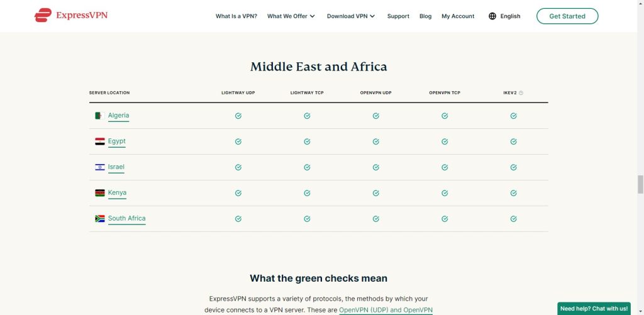Go to the Blog page
Viewport: 644px width, 315px height.
click(x=426, y=16)
